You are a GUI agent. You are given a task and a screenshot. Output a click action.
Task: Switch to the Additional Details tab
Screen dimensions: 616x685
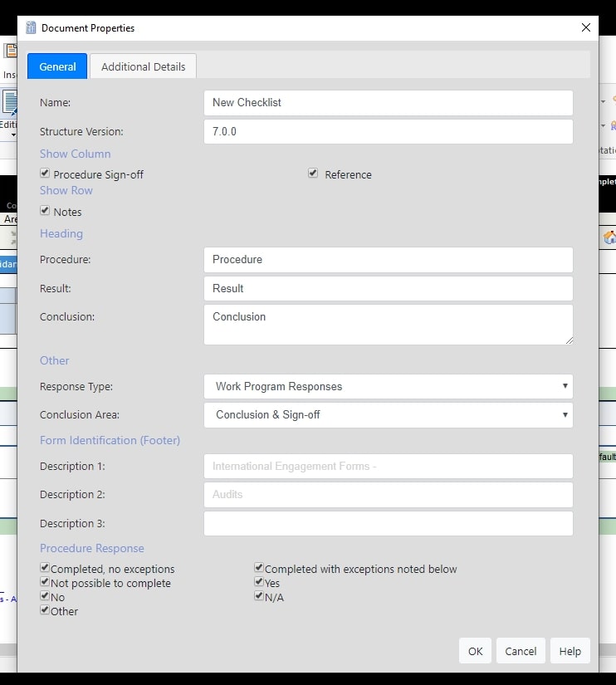(143, 66)
